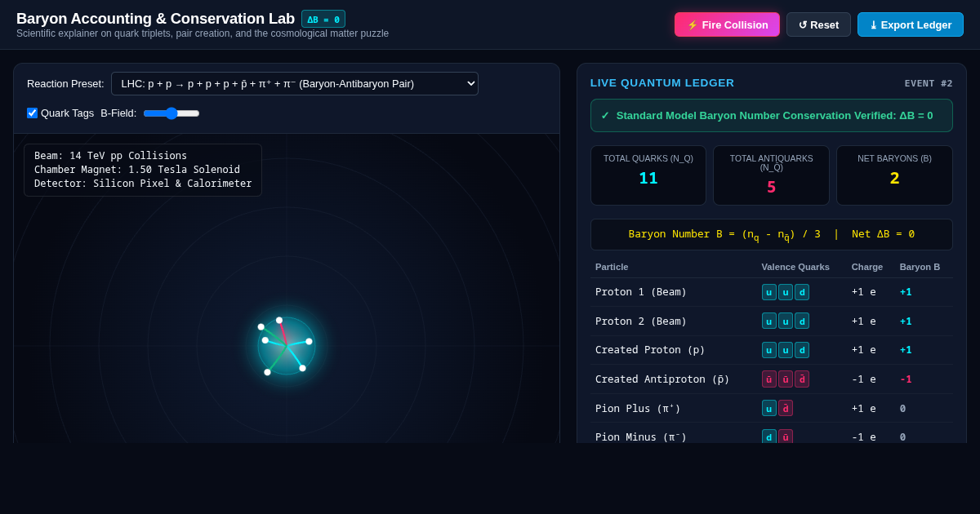Image resolution: width=980 pixels, height=514 pixels.
Task: Toggle the Quark Tags checkbox
Action: click(x=32, y=113)
